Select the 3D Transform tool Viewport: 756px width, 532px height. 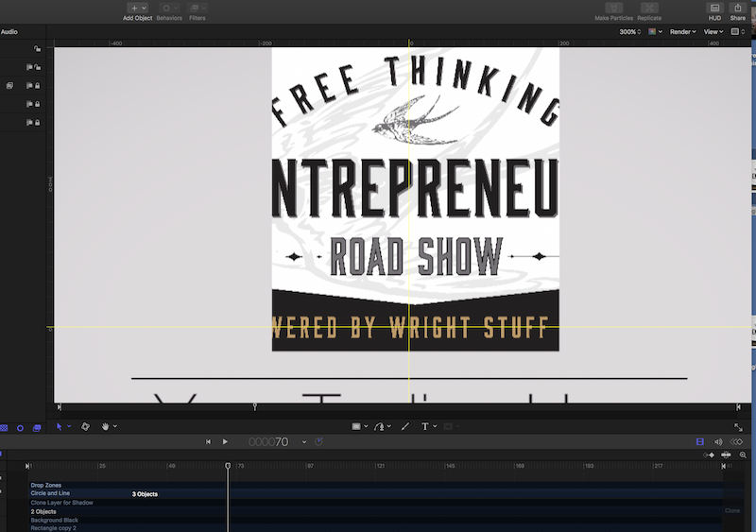tap(85, 426)
